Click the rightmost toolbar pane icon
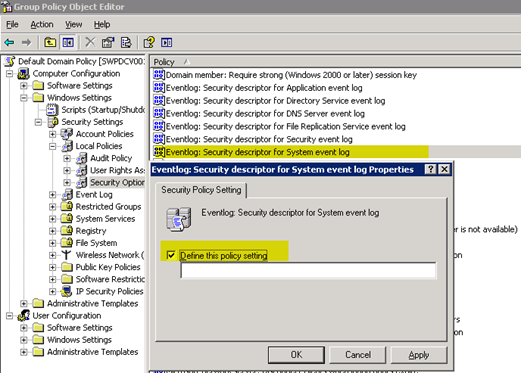Viewport: 521px width, 373px height. click(166, 42)
